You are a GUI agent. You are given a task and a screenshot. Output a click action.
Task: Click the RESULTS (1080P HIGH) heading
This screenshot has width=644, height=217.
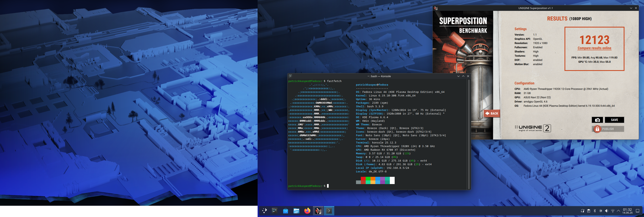[569, 19]
